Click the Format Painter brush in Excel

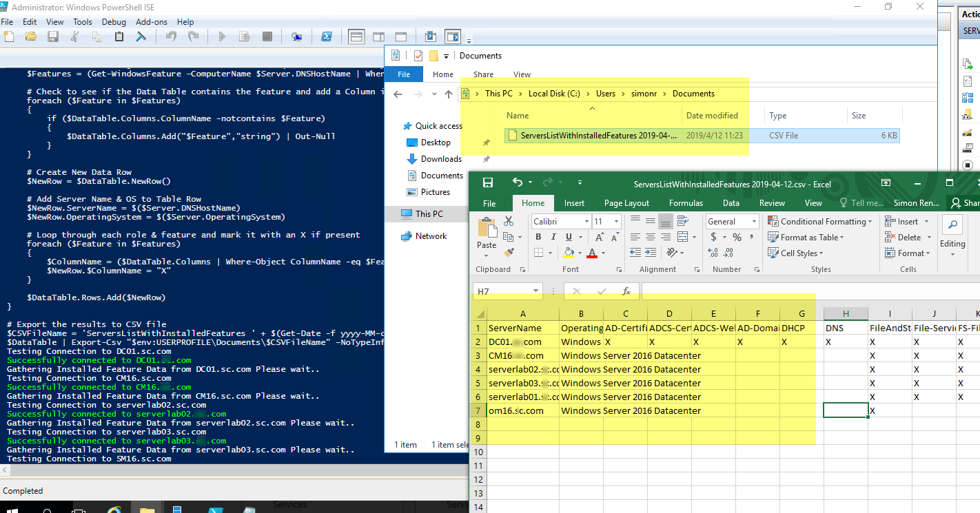509,253
